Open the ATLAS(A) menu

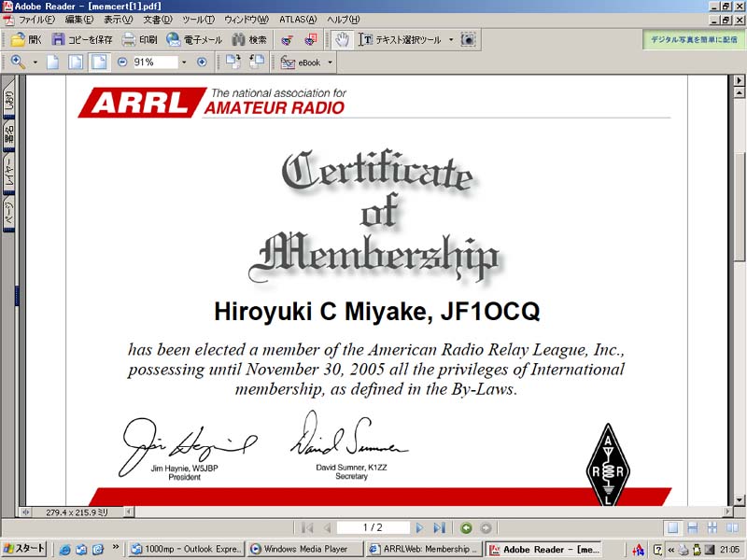(x=298, y=20)
